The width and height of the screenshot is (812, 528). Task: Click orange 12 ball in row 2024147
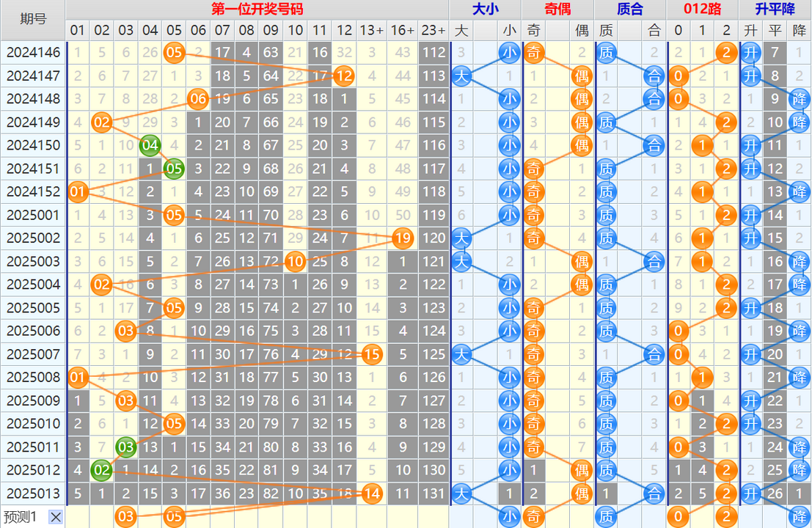[344, 76]
